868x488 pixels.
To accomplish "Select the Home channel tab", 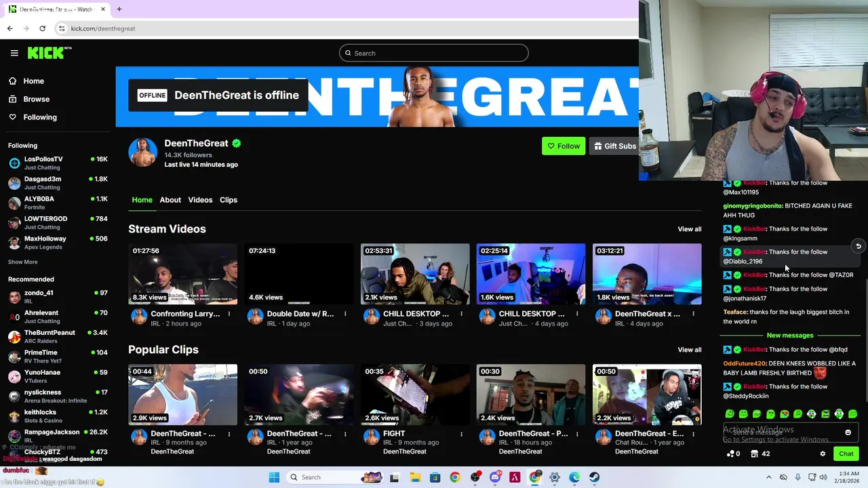I will pyautogui.click(x=142, y=200).
